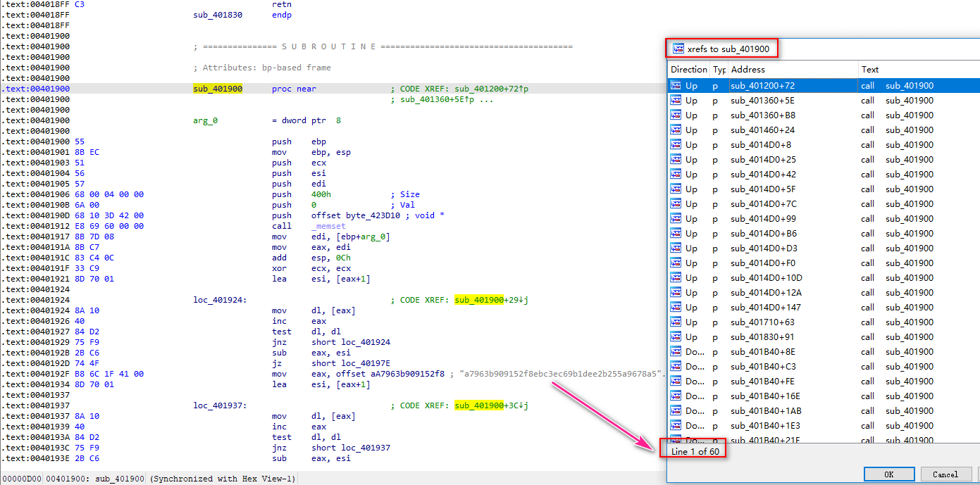Click the 400h Size push operand
Image resolution: width=980 pixels, height=485 pixels.
click(x=321, y=194)
